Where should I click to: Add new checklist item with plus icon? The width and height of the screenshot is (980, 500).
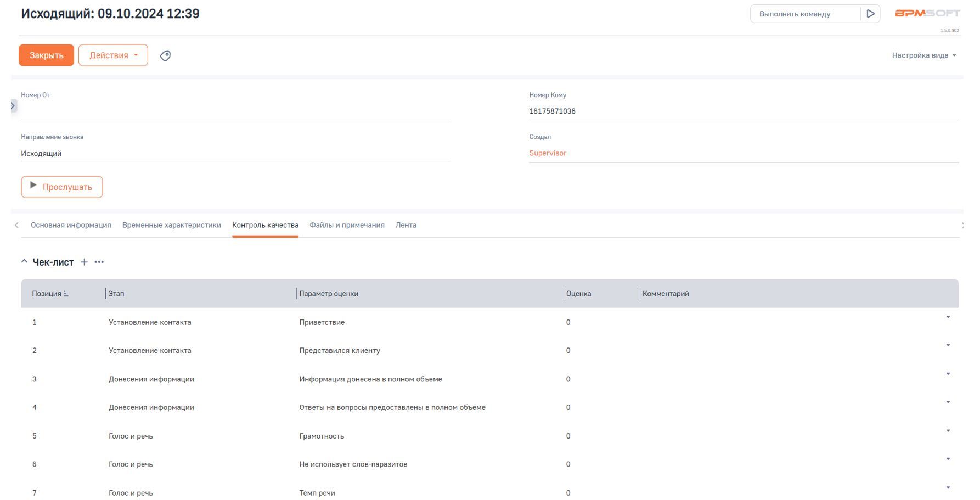84,262
